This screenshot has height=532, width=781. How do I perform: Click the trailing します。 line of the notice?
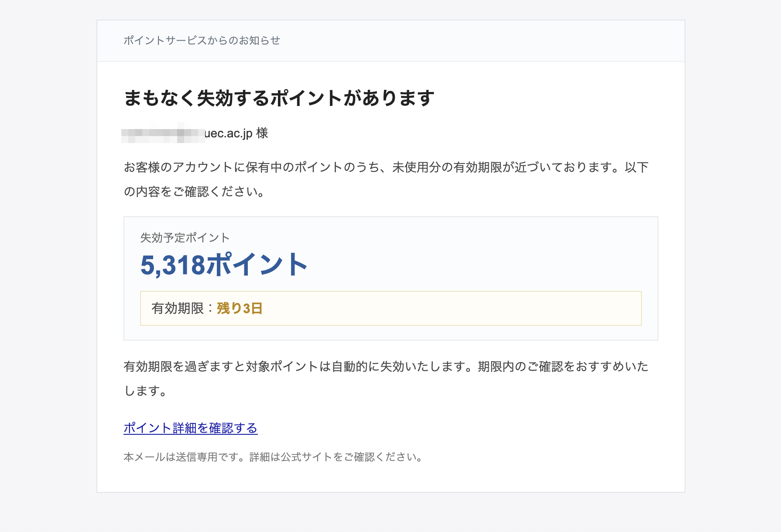[x=145, y=391]
